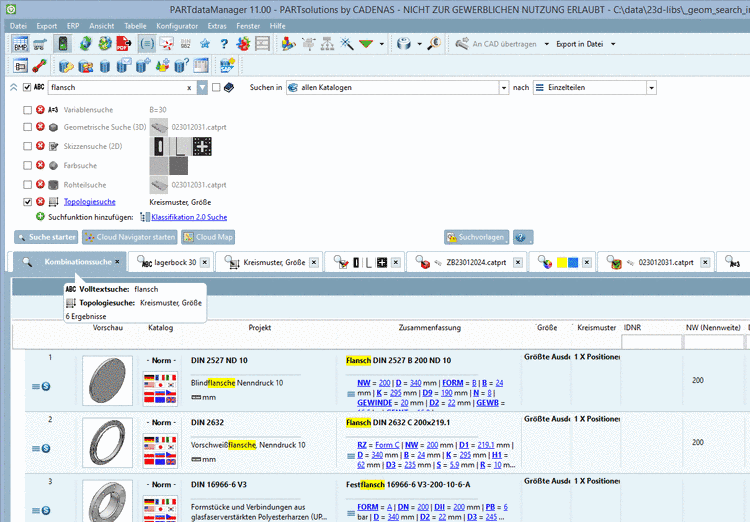Click the 'Suche starten' button
This screenshot has width=750, height=522.
tap(46, 237)
